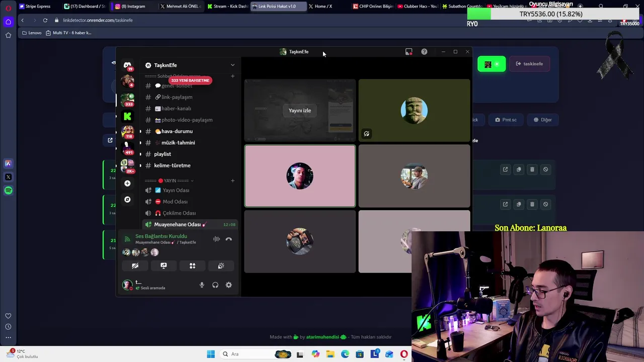Open Discord help question mark icon
Viewport: 644px width, 362px height.
pyautogui.click(x=424, y=52)
